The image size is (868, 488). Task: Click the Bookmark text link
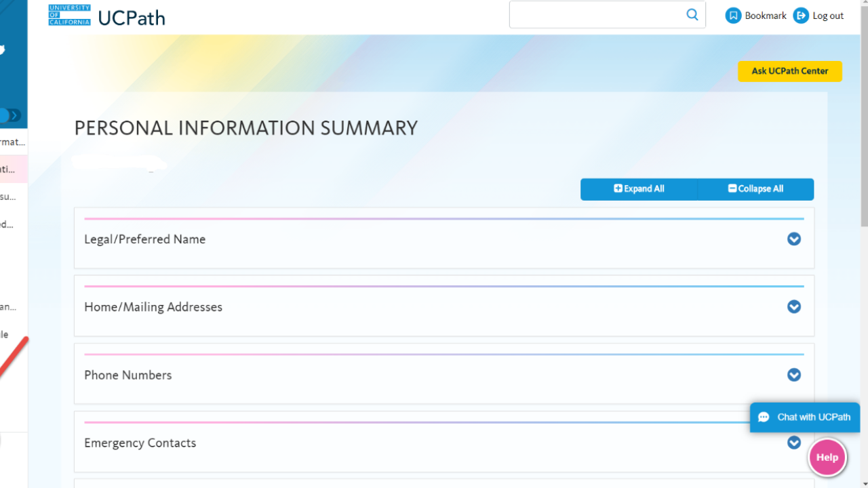(x=766, y=16)
